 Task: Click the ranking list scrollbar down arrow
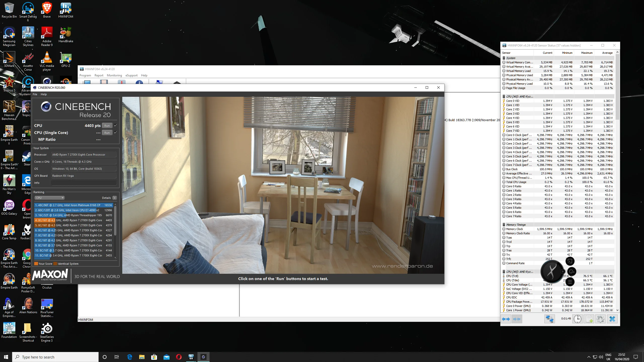115,258
